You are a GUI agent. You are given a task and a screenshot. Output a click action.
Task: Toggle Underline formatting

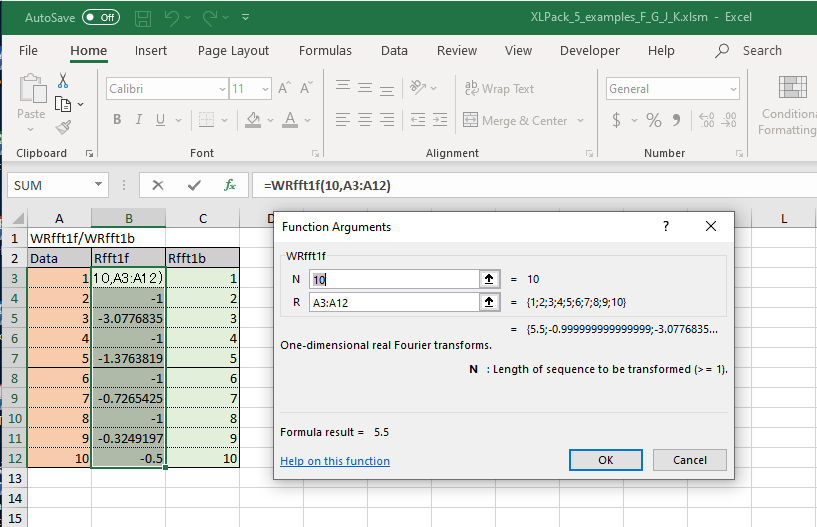coord(160,120)
